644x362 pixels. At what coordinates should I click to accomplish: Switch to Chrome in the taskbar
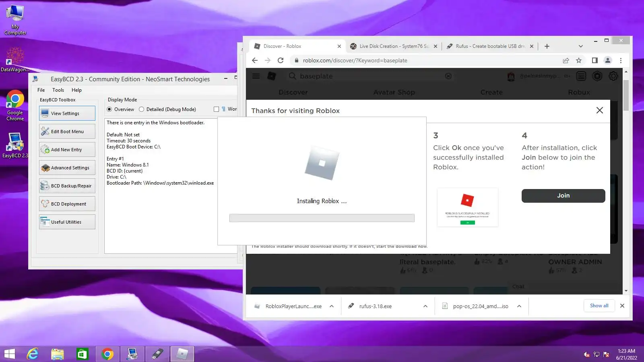(107, 354)
